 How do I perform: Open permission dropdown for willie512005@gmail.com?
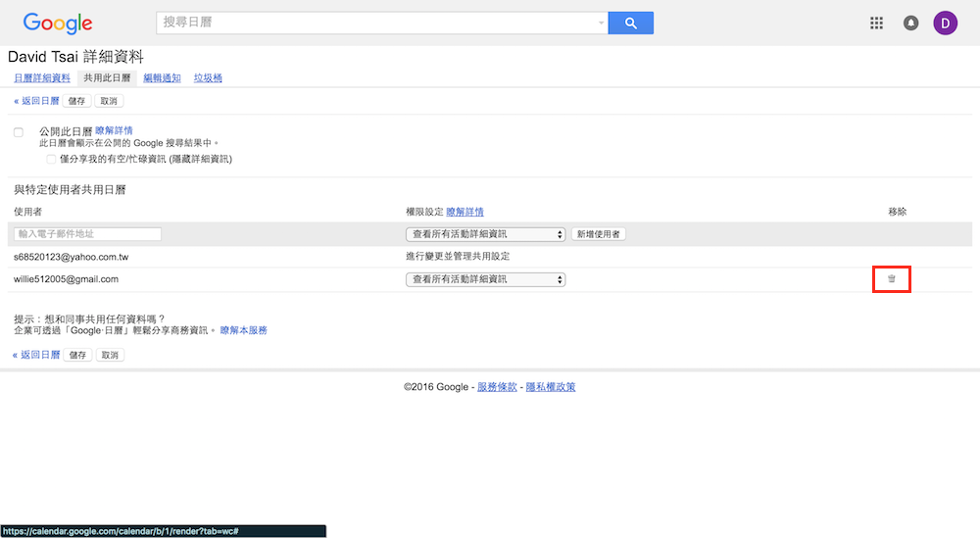click(x=486, y=279)
